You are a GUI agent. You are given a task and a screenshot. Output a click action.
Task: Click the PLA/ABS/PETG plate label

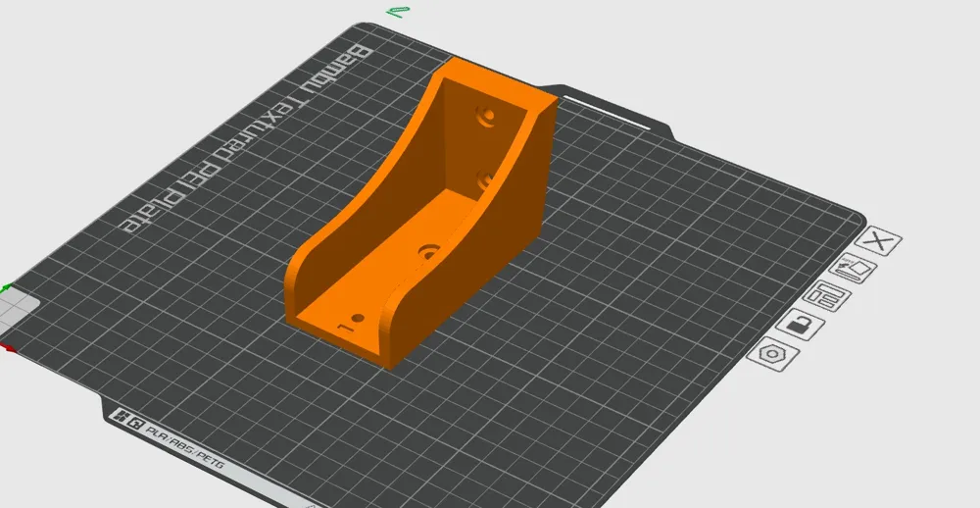click(184, 447)
